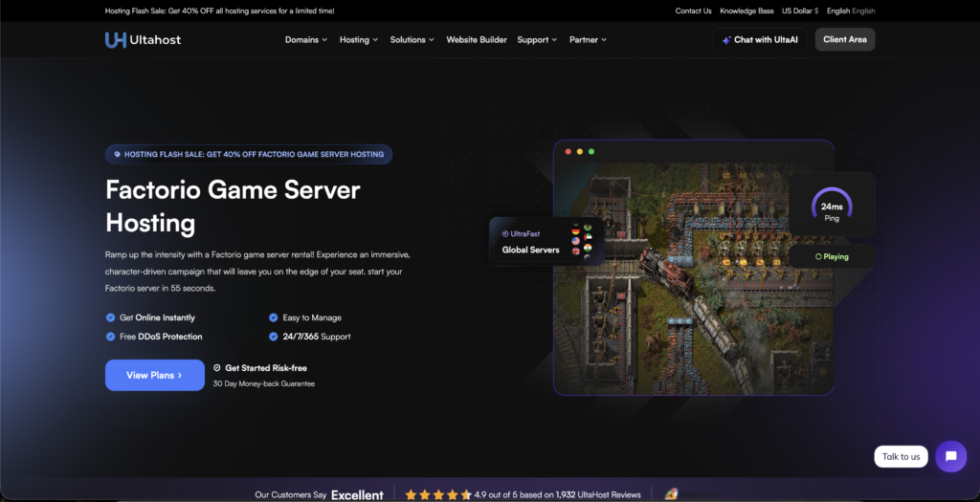Viewport: 980px width, 502px height.
Task: Click the Excellent rating text
Action: point(357,495)
